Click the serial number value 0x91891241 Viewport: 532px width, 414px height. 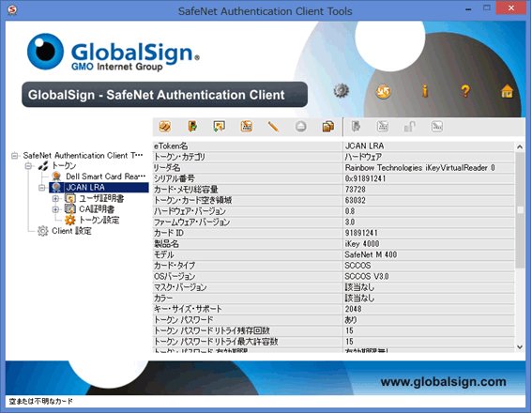point(365,178)
